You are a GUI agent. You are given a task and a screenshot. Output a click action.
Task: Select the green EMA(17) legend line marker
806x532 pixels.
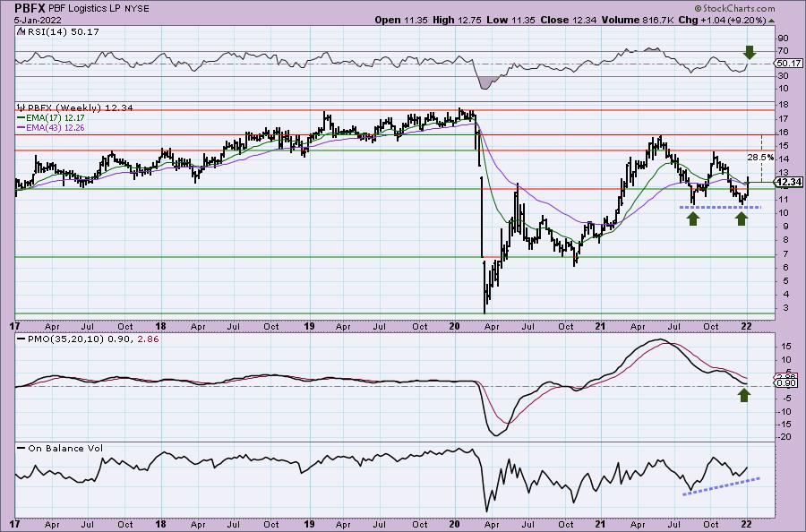point(21,117)
